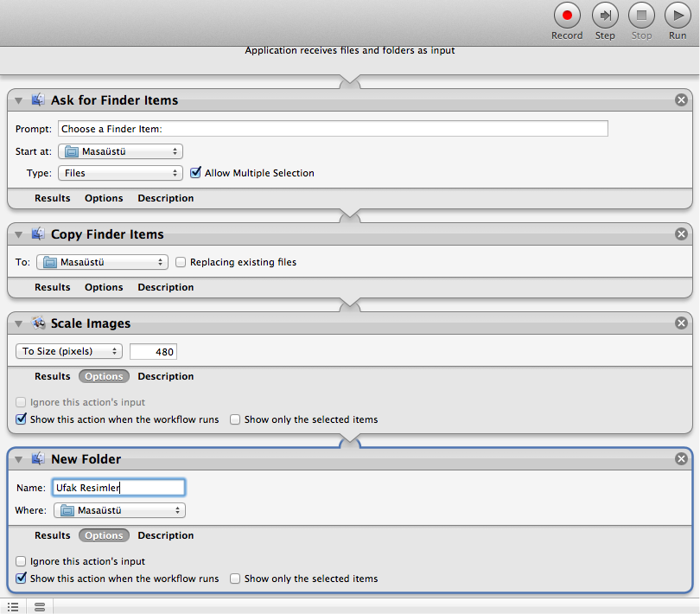Open Description tab in New Folder action
Viewport: 700px width, 614px height.
point(165,535)
